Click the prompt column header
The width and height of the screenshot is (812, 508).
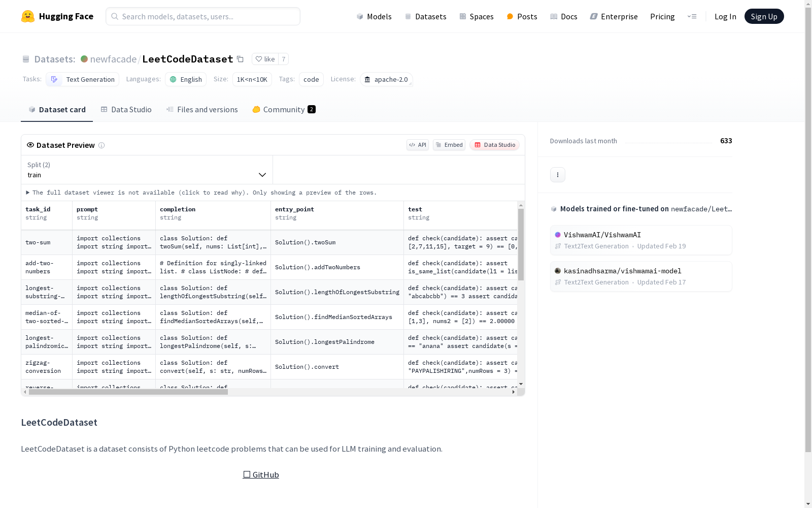[114, 215]
